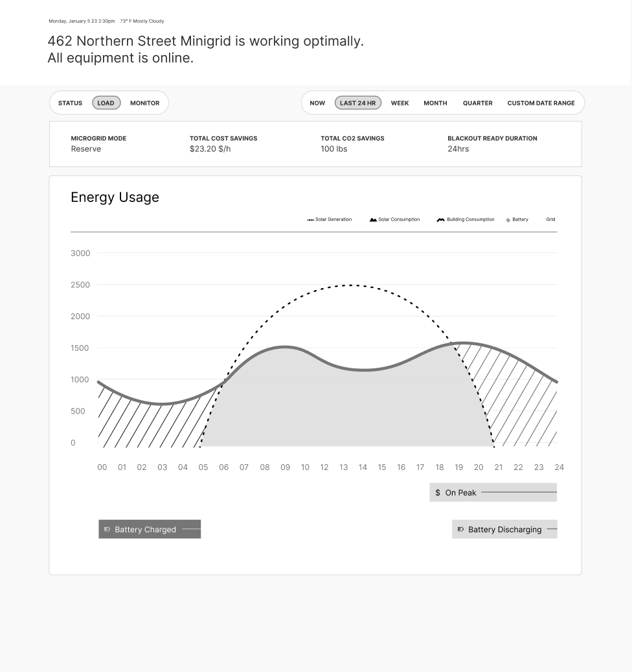Viewport: 632px width, 672px height.
Task: Choose the Quarter time range
Action: [x=477, y=103]
